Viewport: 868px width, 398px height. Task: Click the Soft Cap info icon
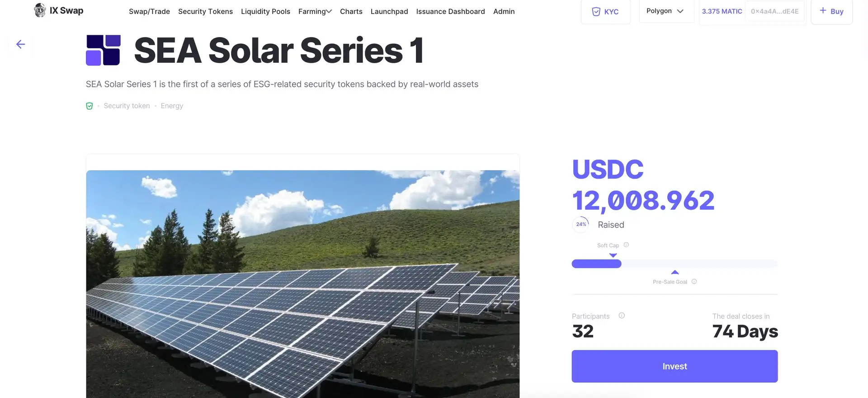click(x=626, y=245)
